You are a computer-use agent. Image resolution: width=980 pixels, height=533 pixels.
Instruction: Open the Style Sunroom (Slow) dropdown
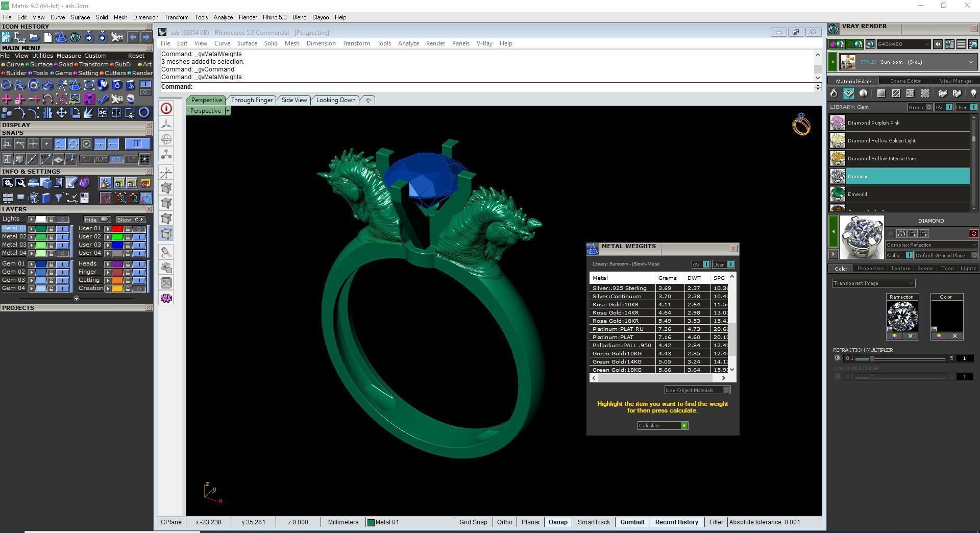[x=908, y=62]
